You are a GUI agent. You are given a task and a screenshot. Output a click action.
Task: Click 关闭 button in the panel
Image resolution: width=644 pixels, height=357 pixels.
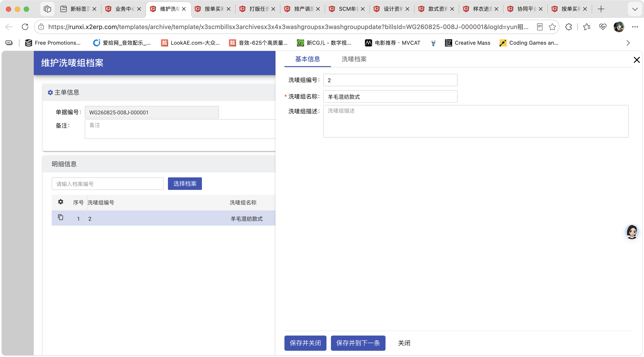click(404, 343)
